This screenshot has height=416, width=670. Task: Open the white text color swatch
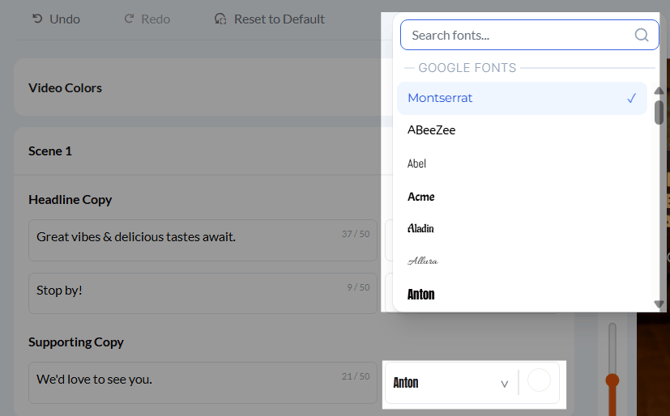pyautogui.click(x=539, y=381)
